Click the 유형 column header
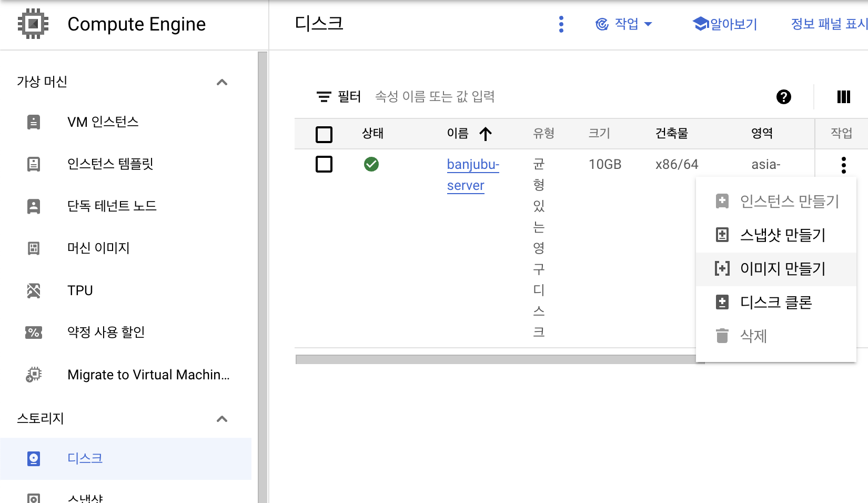Image resolution: width=868 pixels, height=503 pixels. click(544, 134)
